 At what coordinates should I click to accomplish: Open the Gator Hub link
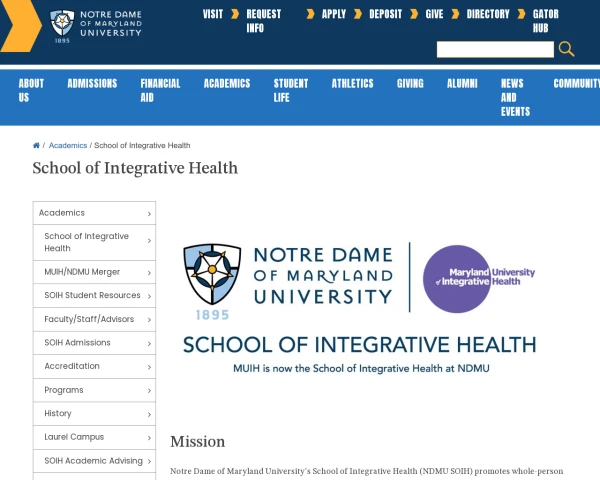click(x=546, y=21)
